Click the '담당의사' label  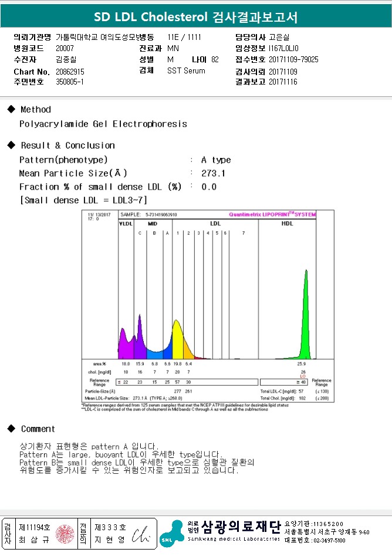point(250,37)
